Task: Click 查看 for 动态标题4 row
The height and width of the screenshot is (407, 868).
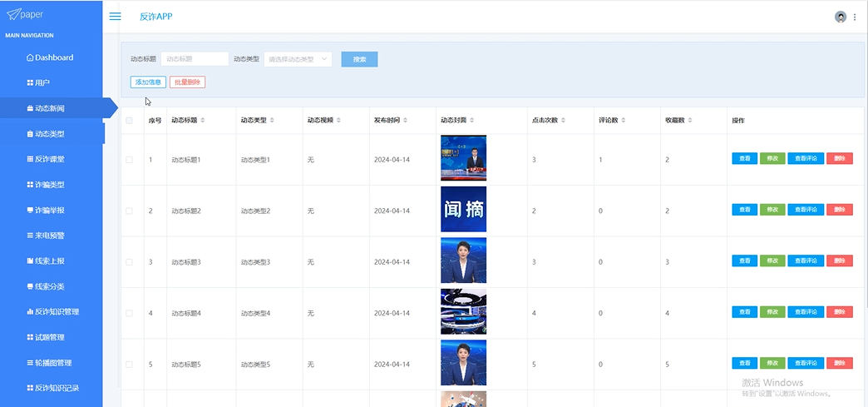Action: pyautogui.click(x=745, y=312)
